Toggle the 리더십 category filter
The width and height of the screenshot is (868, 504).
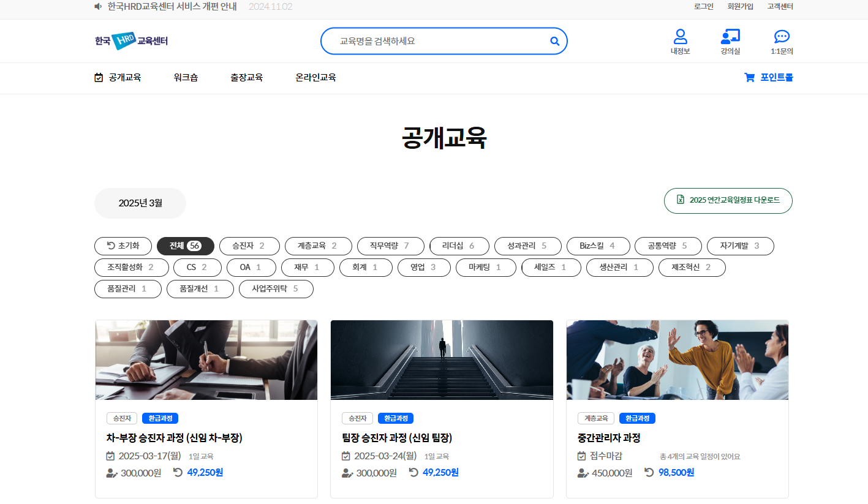coord(459,246)
